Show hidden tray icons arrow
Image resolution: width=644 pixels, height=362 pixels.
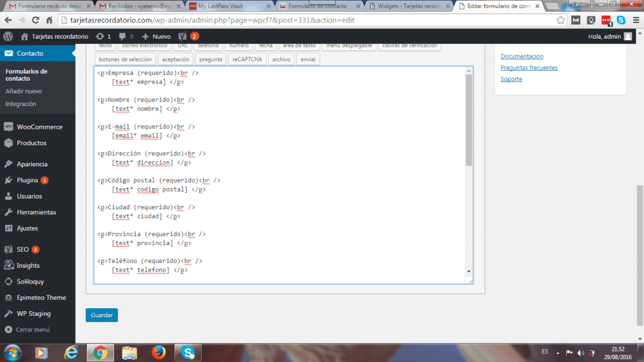tap(558, 353)
